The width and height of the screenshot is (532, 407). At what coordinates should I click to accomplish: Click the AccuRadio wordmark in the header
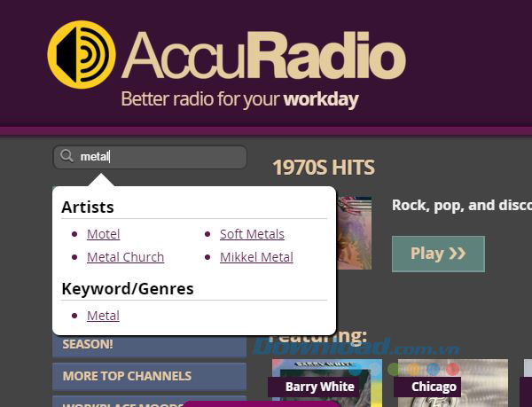click(x=263, y=56)
